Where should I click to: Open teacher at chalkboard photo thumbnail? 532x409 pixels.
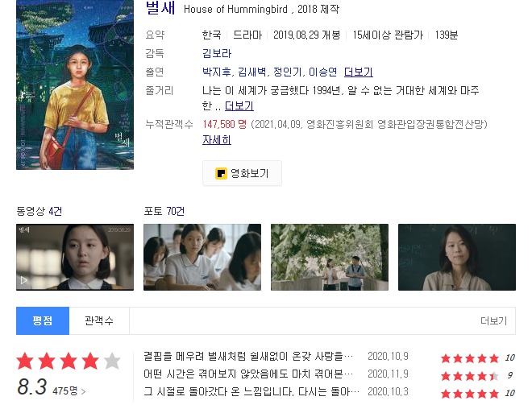click(457, 257)
